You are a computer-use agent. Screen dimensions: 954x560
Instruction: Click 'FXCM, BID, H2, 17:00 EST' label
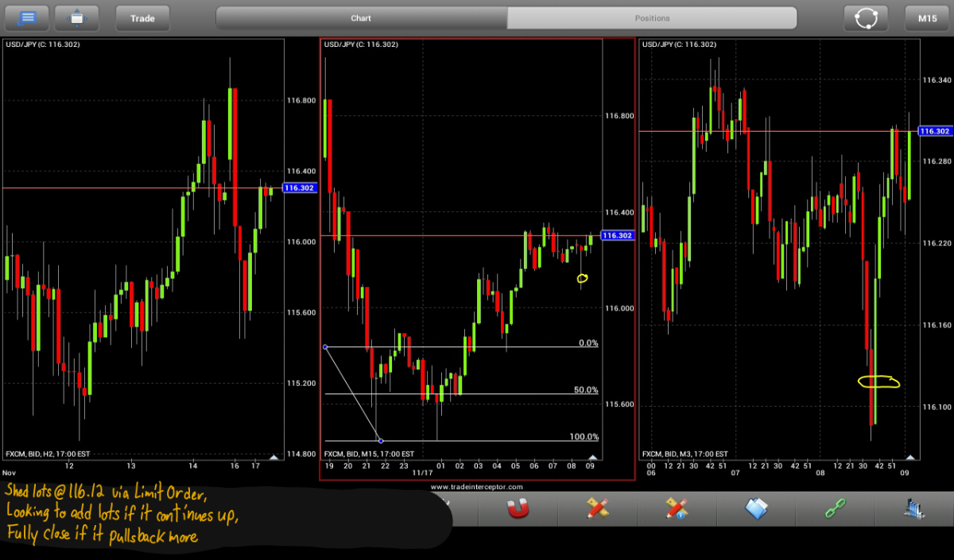48,454
